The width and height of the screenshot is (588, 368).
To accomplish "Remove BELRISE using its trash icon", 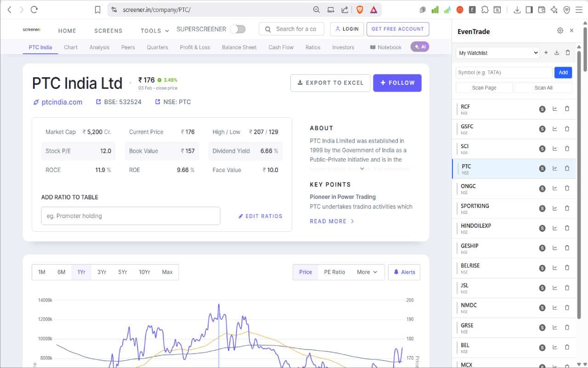I will pyautogui.click(x=567, y=268).
